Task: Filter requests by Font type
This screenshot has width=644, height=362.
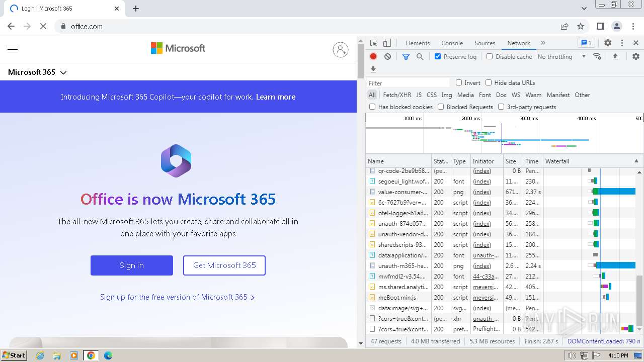Action: [485, 95]
